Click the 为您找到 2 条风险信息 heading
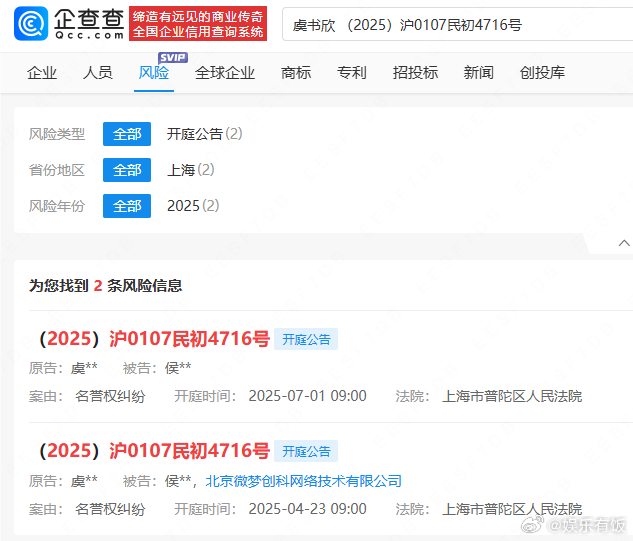The image size is (633, 541). tap(105, 285)
